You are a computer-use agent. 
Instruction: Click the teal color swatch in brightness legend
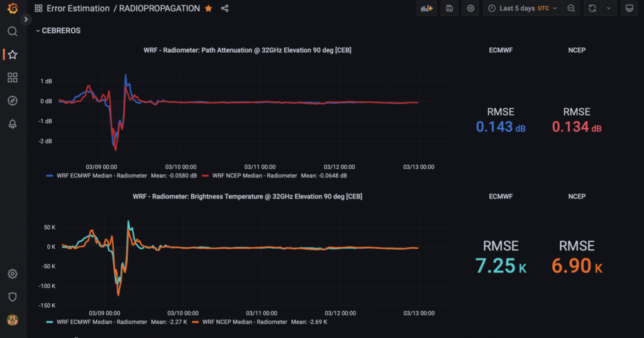tap(50, 322)
